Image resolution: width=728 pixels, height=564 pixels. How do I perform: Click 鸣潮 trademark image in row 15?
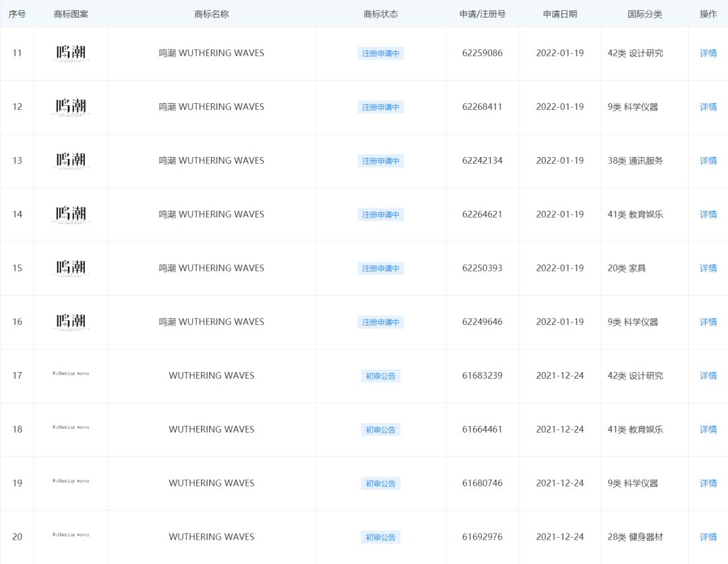[71, 268]
